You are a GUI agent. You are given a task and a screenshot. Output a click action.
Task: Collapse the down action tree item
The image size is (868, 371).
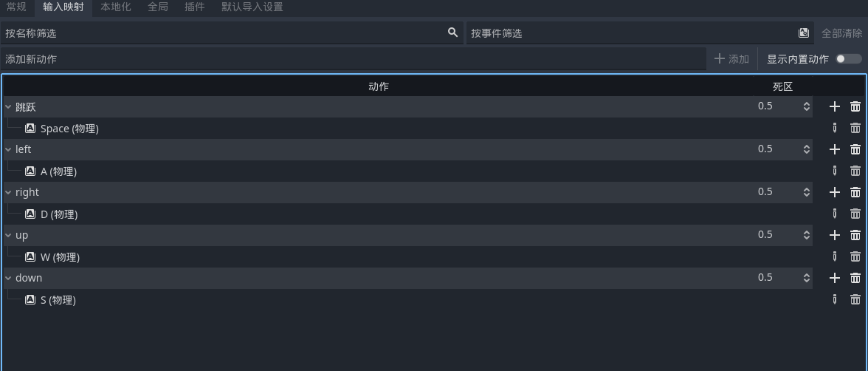tap(8, 278)
